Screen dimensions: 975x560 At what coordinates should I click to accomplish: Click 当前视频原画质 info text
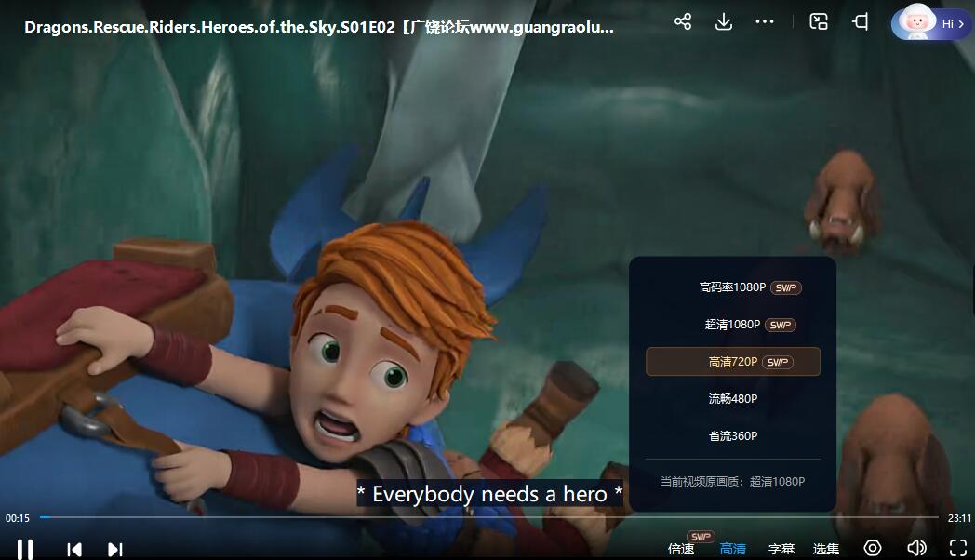732,482
